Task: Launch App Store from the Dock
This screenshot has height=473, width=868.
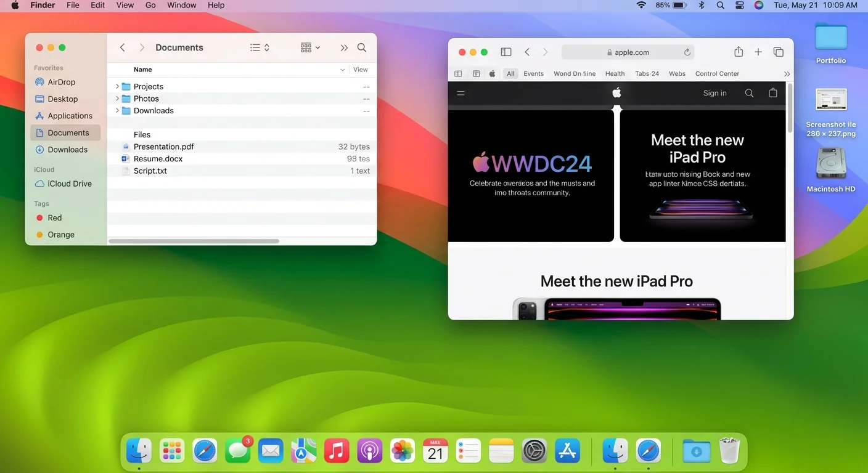Action: tap(567, 451)
